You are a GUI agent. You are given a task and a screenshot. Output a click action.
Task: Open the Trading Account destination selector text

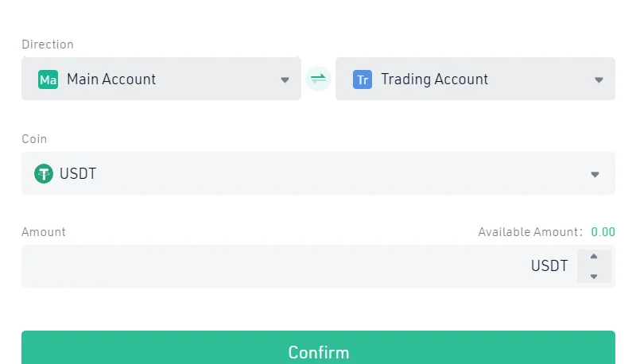pos(434,79)
